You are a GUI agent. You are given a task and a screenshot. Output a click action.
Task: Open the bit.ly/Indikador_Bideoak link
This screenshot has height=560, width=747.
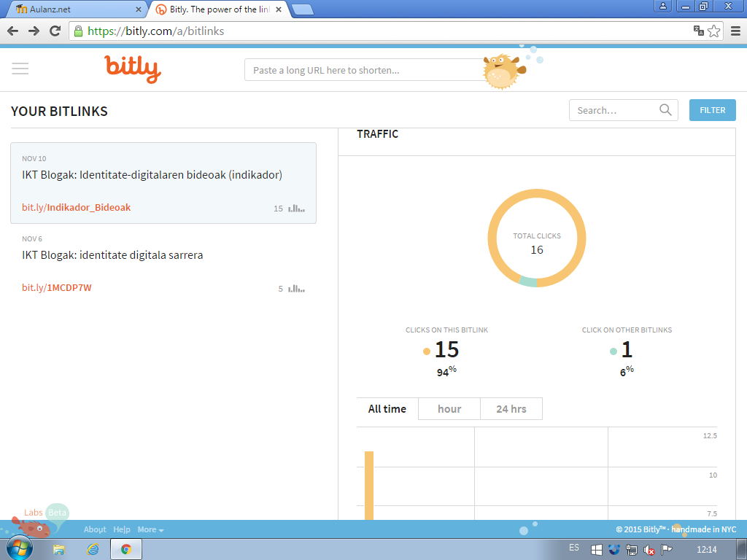(x=76, y=207)
